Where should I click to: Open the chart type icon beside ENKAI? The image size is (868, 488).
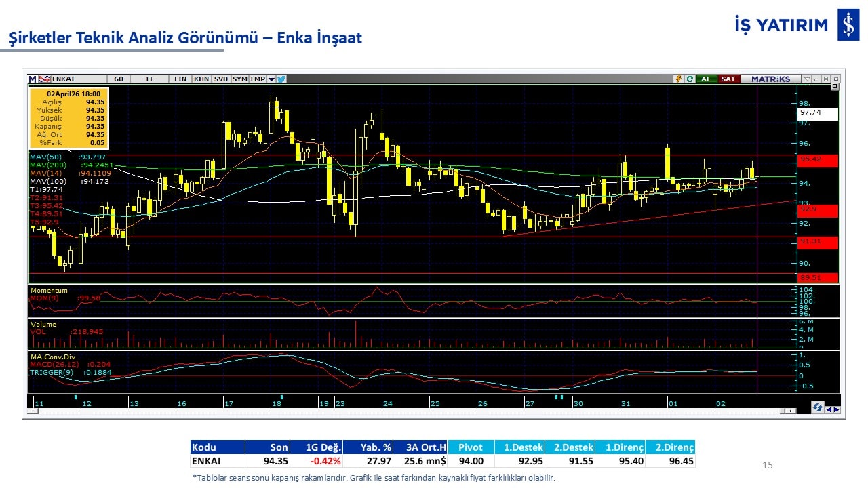coord(45,79)
